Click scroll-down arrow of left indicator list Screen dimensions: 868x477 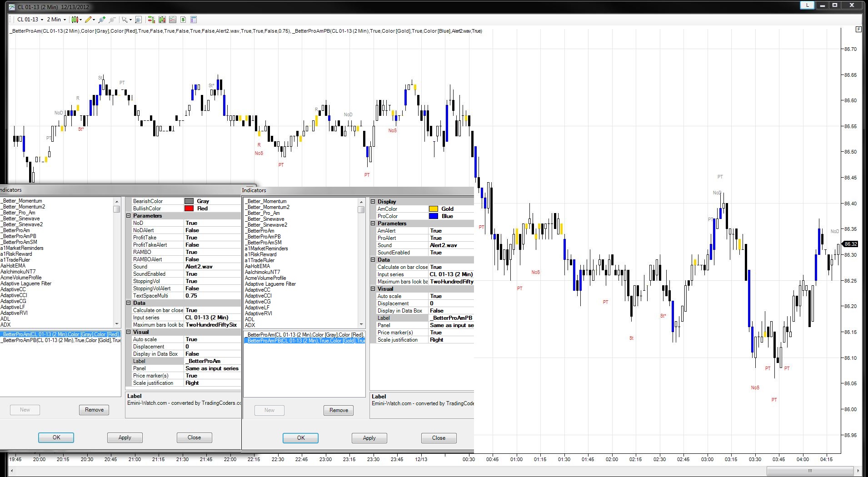[117, 324]
